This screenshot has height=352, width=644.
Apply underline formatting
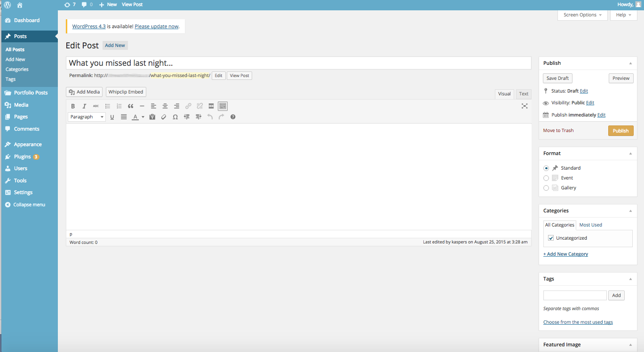[x=112, y=117]
